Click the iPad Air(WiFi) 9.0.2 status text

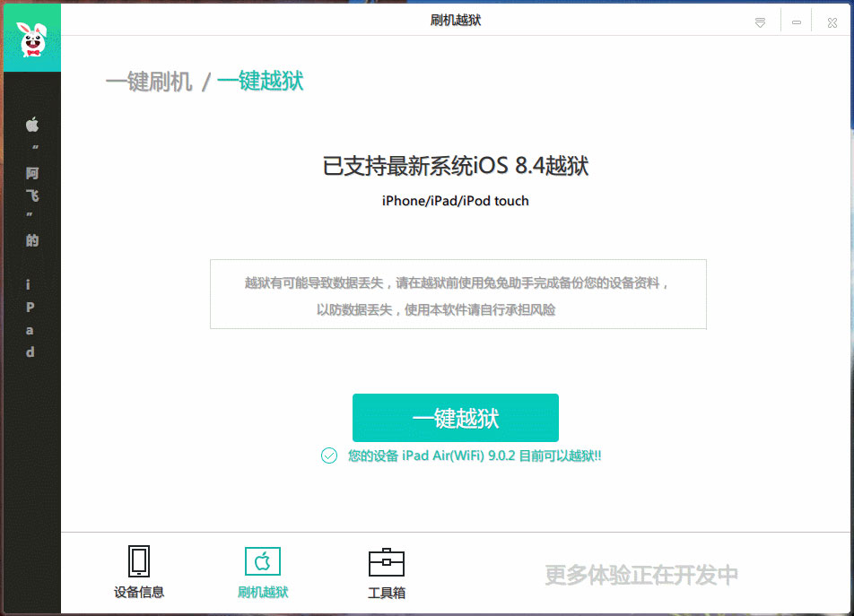click(474, 455)
